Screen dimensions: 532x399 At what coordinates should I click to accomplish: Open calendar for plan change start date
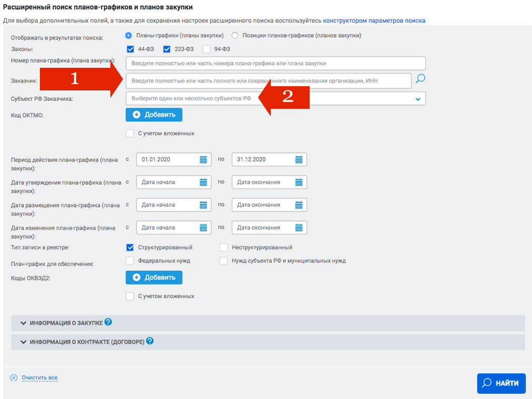tap(203, 228)
